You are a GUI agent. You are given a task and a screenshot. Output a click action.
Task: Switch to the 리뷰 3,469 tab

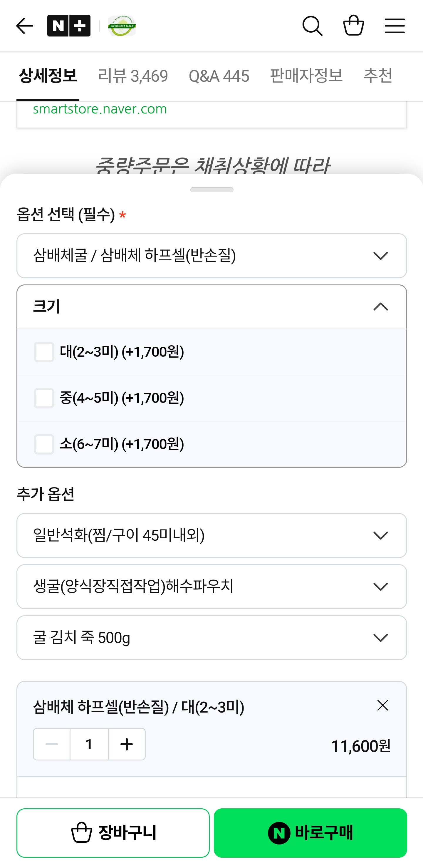coord(133,76)
